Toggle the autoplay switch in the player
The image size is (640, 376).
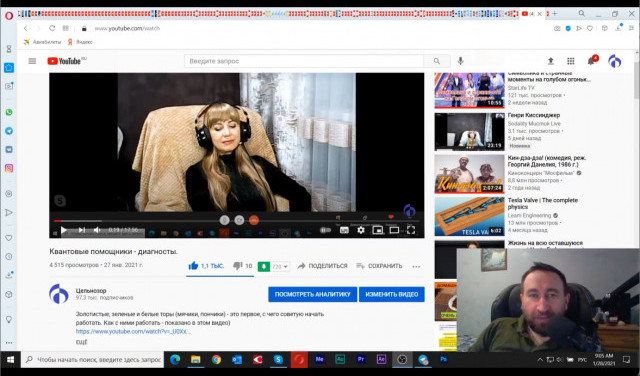(325, 230)
